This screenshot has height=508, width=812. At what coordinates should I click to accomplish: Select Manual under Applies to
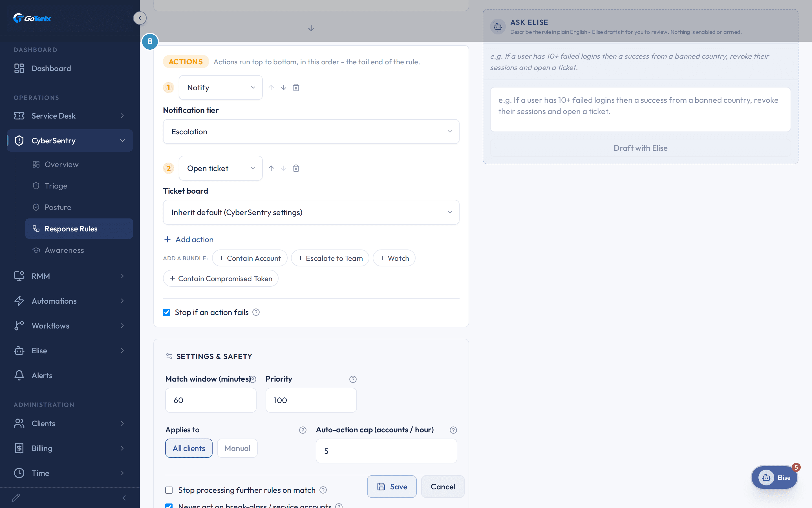tap(237, 448)
